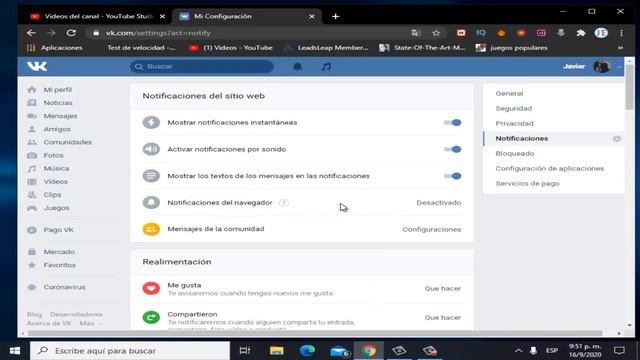Toggle Mostrar los textos de los mensajes switch

(453, 176)
